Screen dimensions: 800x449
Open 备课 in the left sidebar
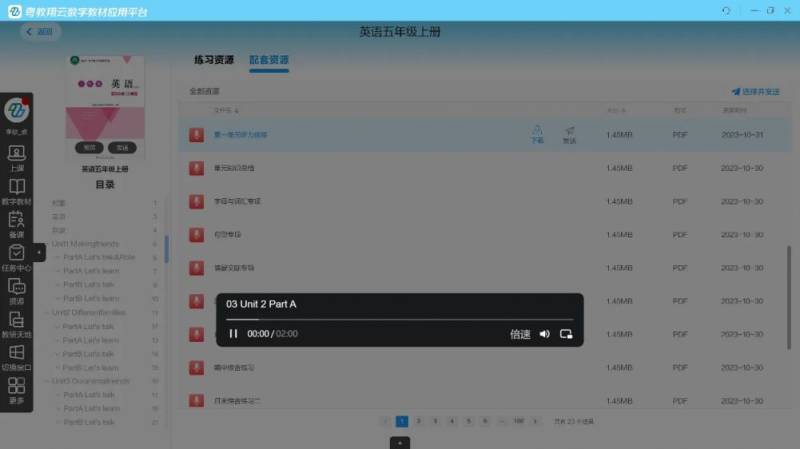point(16,223)
